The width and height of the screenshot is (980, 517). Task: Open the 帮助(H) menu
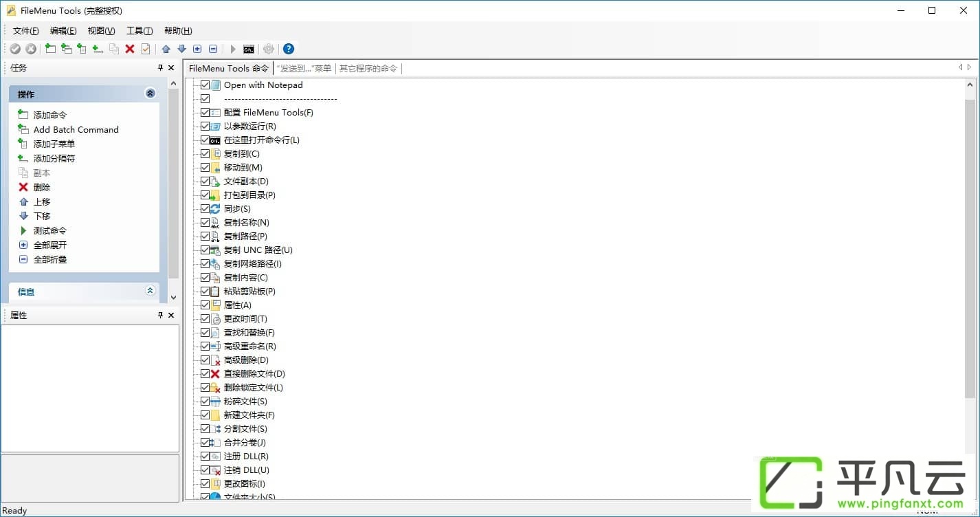tap(178, 31)
